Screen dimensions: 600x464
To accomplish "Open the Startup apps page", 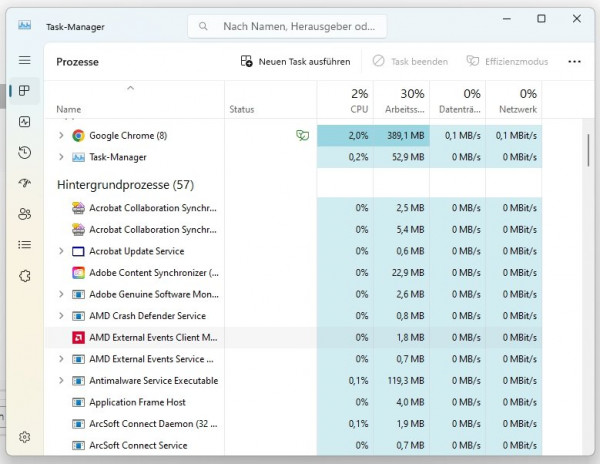I will point(25,183).
